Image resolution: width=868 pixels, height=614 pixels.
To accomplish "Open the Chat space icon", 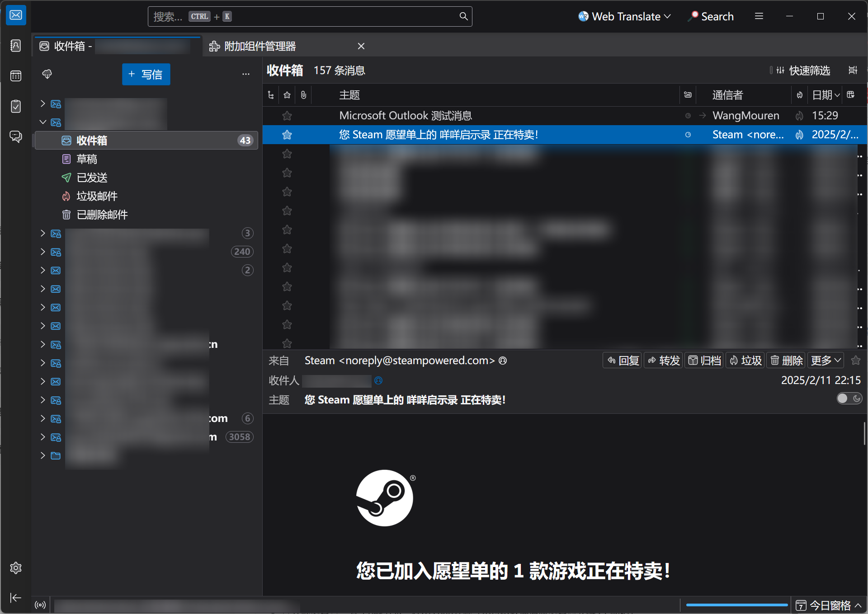I will (16, 136).
